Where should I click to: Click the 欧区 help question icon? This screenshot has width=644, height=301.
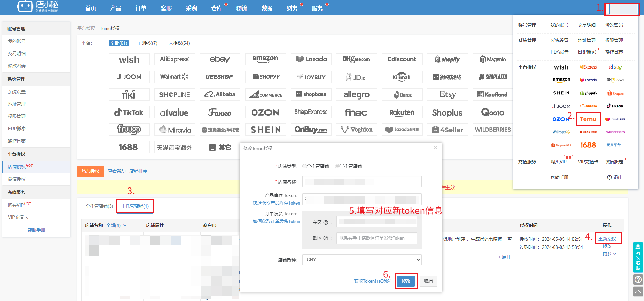pyautogui.click(x=326, y=238)
